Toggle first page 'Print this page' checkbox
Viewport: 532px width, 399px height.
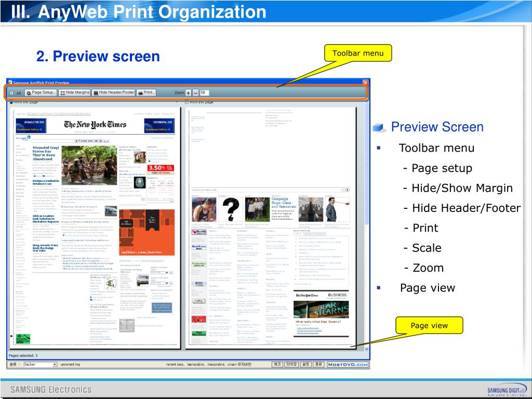[x=11, y=102]
